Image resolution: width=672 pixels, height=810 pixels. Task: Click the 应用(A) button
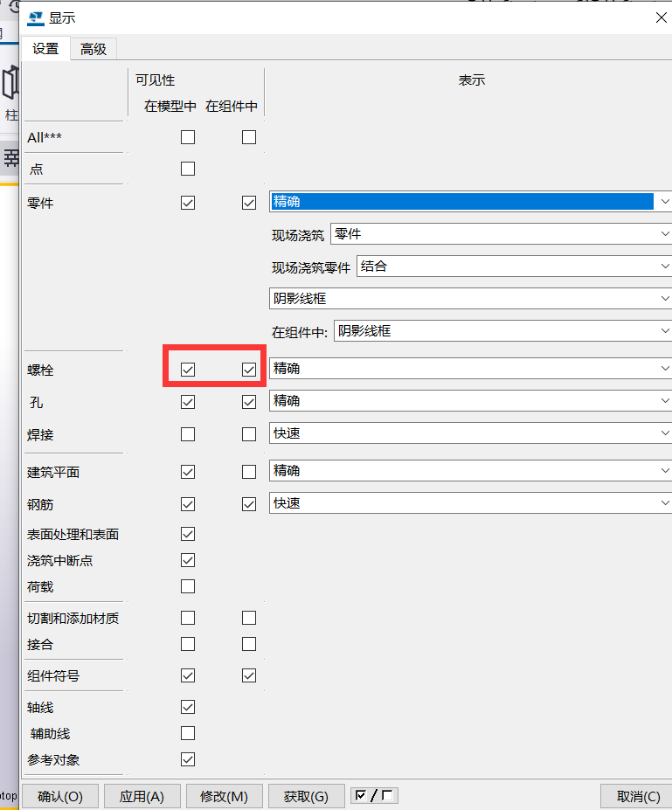(142, 797)
